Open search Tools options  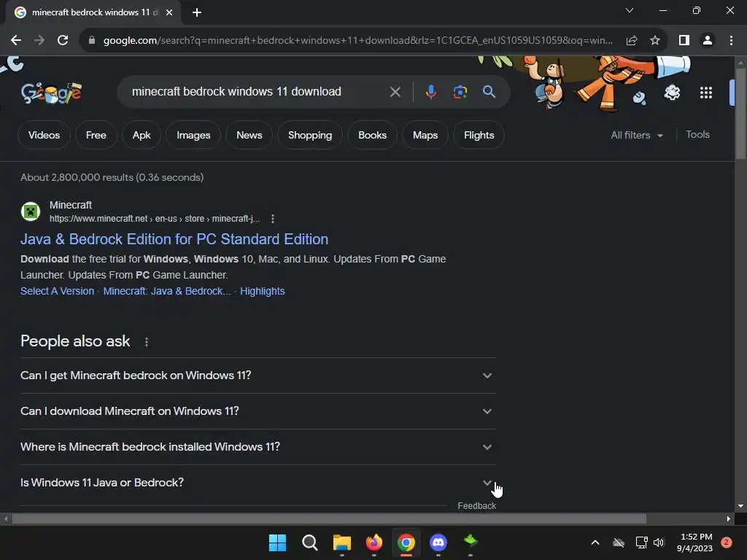(x=697, y=135)
